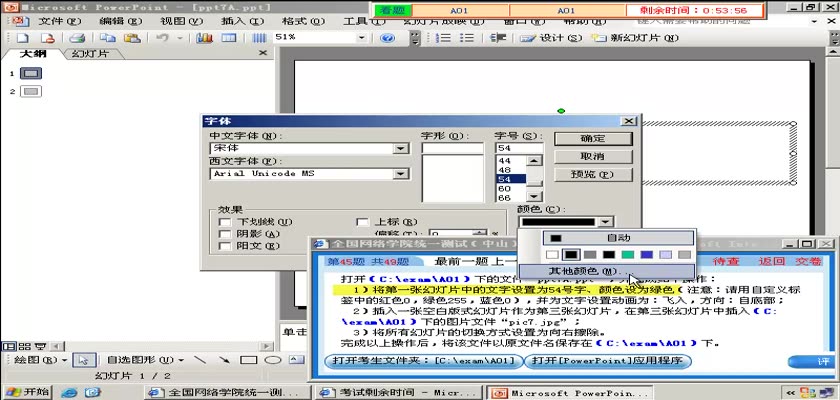
Task: Click the Copy toolbar icon
Action: point(109,38)
